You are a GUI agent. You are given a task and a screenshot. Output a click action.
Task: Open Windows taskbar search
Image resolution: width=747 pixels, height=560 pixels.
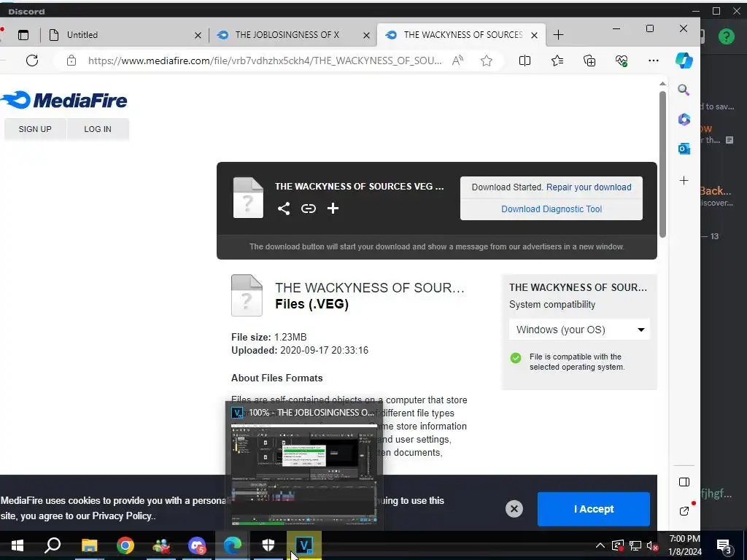coord(53,545)
